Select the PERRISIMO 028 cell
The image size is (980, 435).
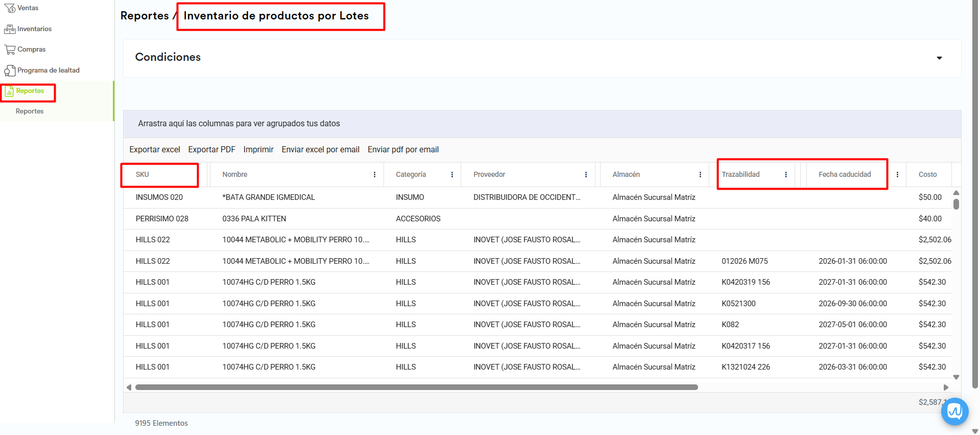[162, 219]
